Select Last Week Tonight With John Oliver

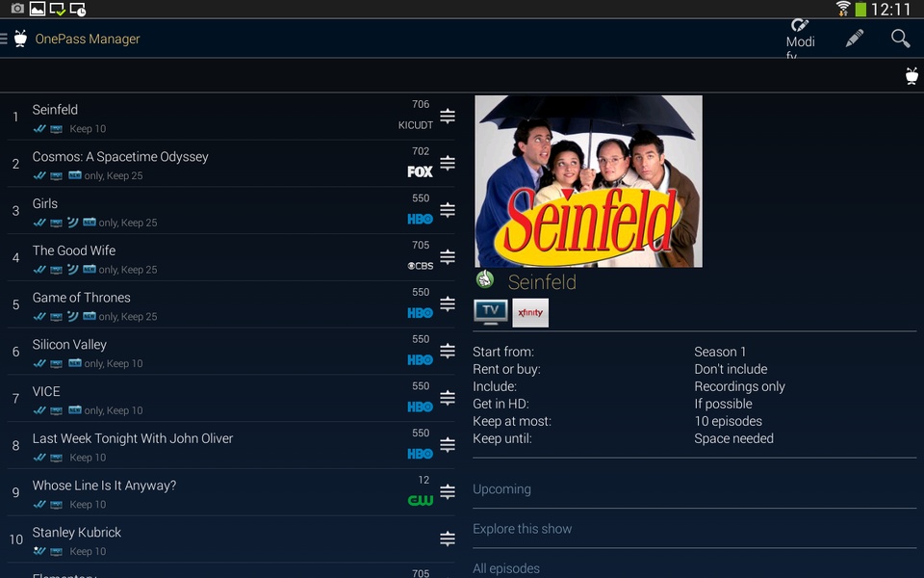231,445
